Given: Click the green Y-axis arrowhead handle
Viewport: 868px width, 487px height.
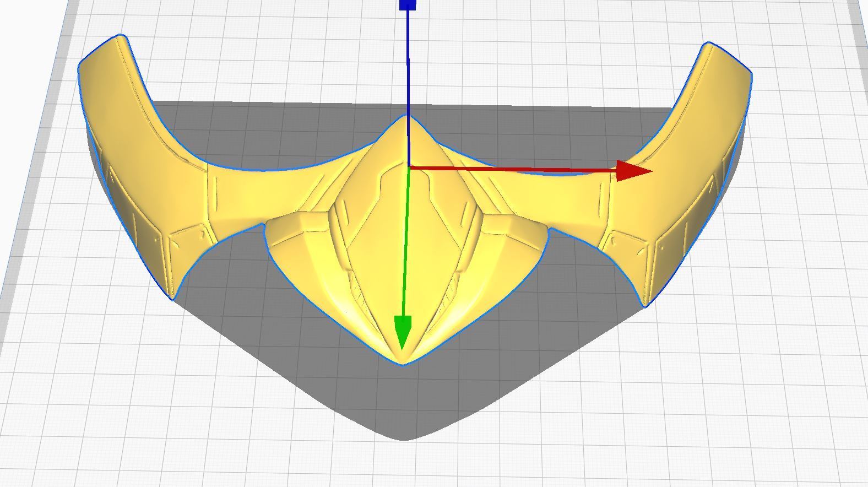Looking at the screenshot, I should pos(403,333).
